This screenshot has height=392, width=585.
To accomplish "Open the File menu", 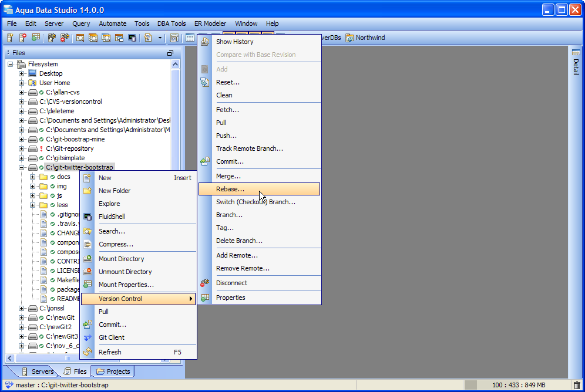I will pyautogui.click(x=12, y=23).
